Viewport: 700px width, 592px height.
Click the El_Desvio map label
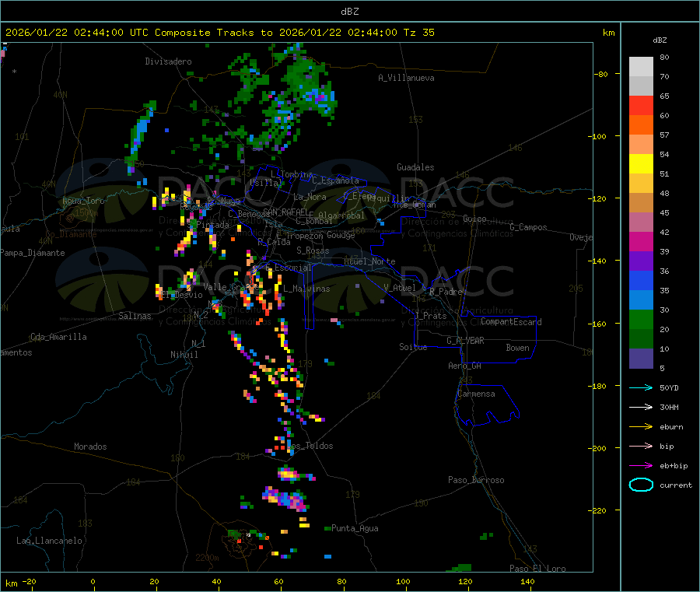(182, 295)
